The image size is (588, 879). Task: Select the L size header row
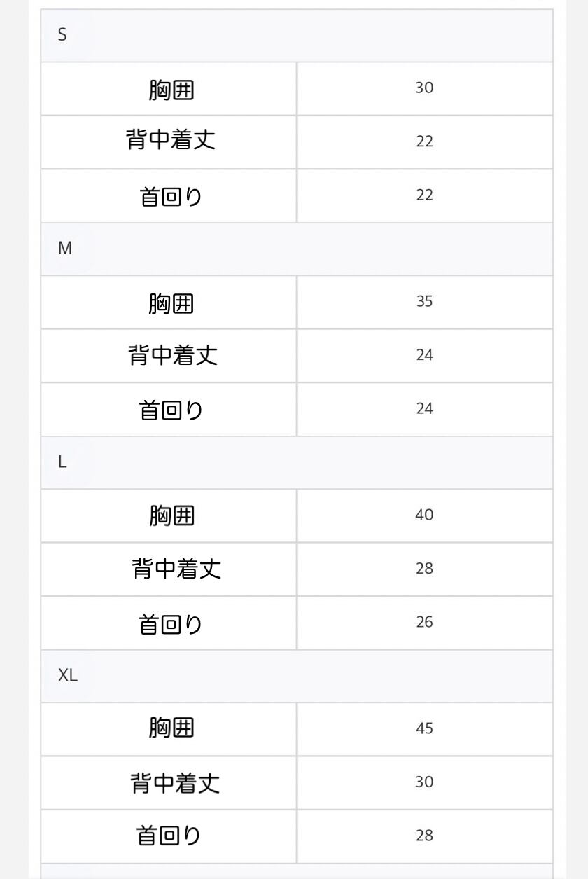pos(297,462)
